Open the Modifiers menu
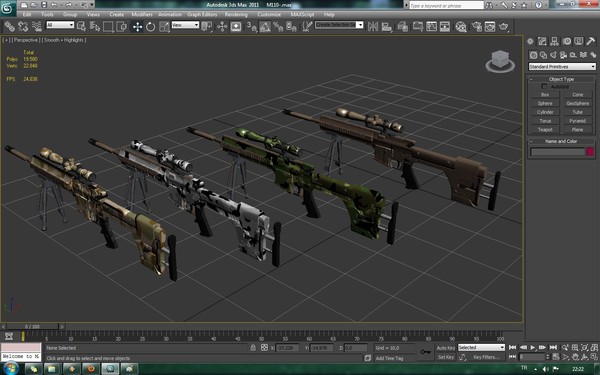600x375 pixels. pos(142,15)
